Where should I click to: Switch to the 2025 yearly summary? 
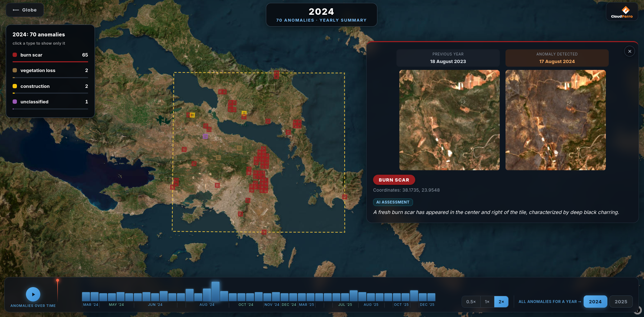621,302
